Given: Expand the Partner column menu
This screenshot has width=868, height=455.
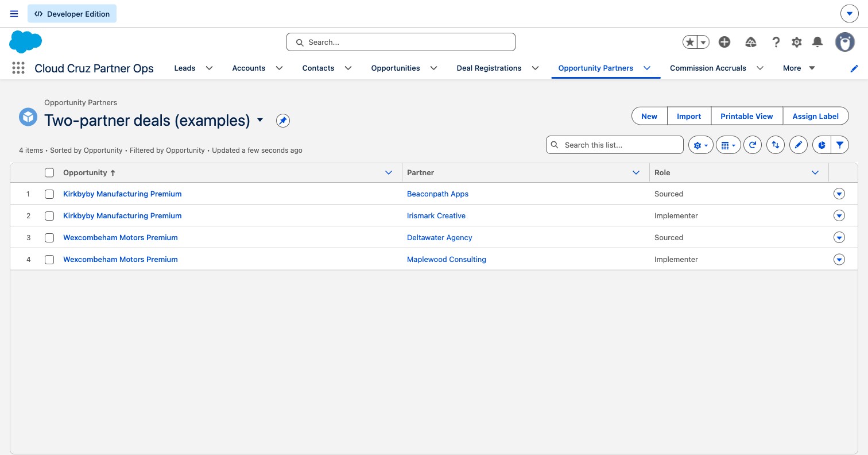Looking at the screenshot, I should coord(636,172).
